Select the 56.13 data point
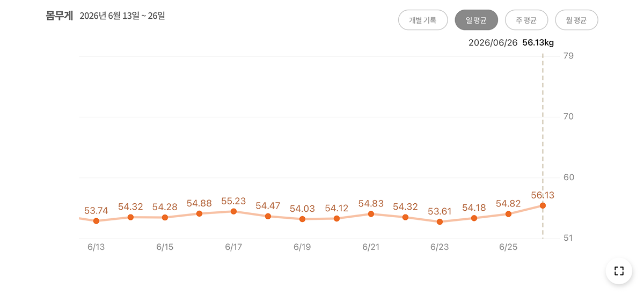The height and width of the screenshot is (296, 644). 543,205
